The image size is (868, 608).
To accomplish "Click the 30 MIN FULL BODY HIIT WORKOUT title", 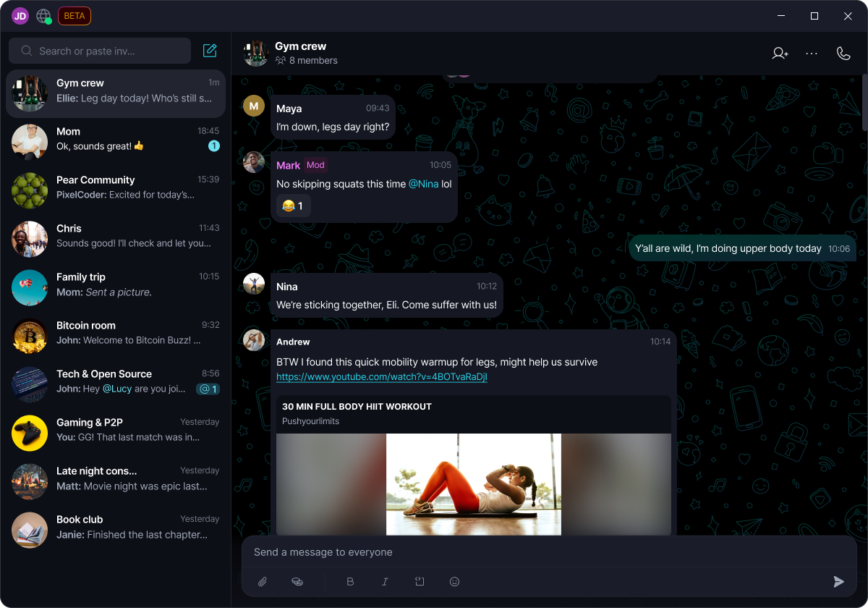I will 357,407.
